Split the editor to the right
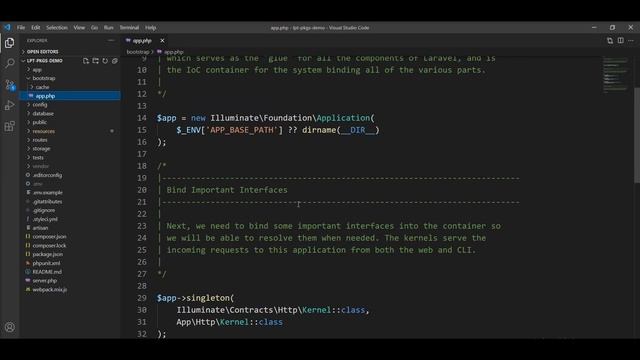Viewport: 640px width, 360px height. coord(620,40)
